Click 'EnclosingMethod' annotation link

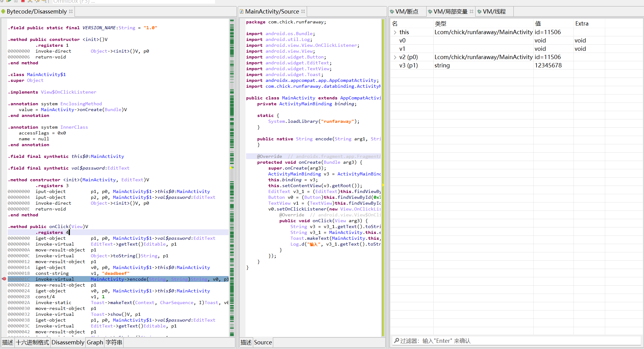[x=81, y=104]
